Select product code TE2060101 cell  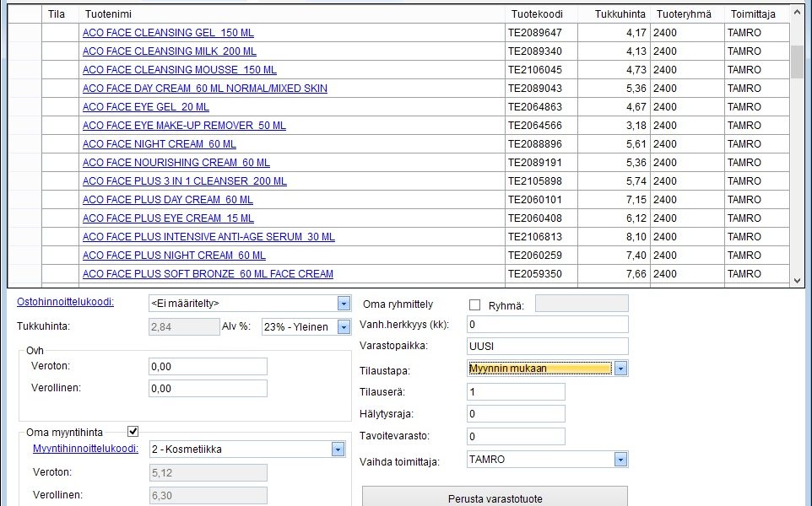pos(541,200)
